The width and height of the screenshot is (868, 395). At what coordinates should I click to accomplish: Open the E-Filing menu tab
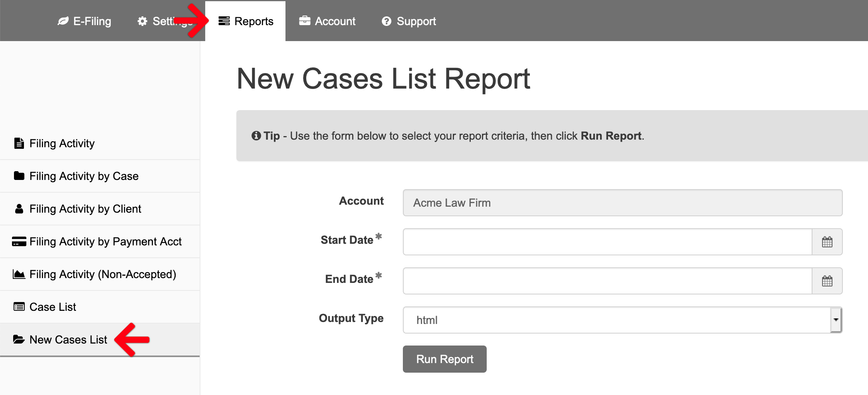tap(84, 21)
